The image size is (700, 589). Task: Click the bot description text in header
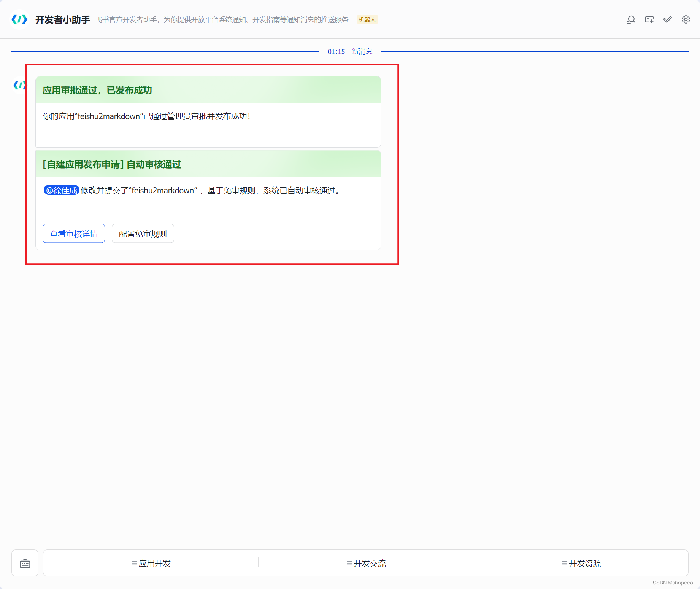click(222, 20)
